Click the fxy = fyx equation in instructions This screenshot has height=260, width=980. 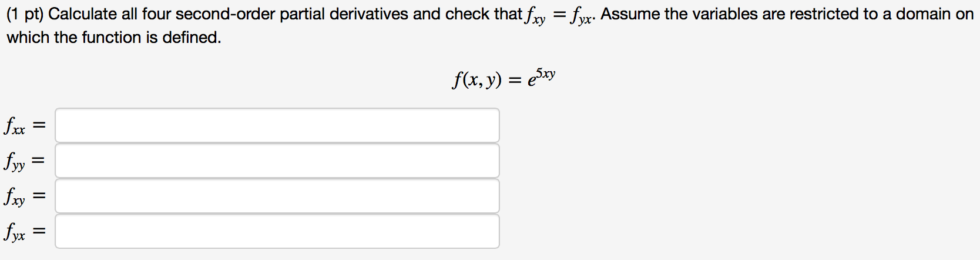(561, 15)
